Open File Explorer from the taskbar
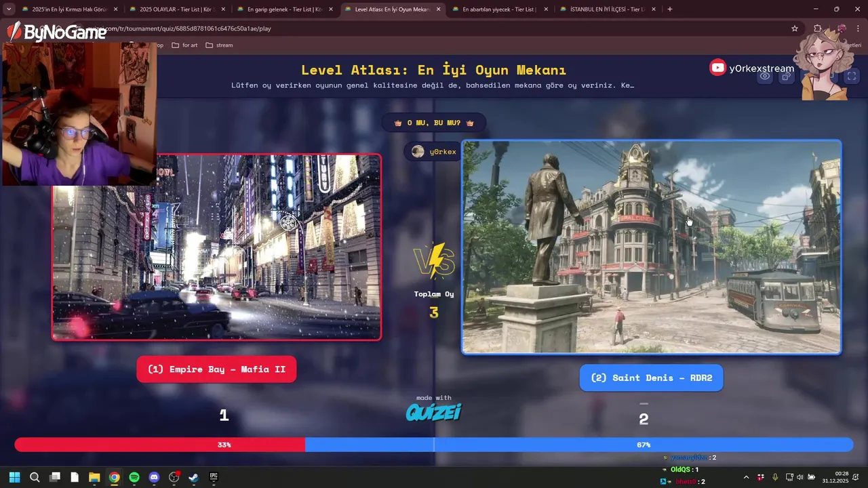868x488 pixels. coord(94,477)
